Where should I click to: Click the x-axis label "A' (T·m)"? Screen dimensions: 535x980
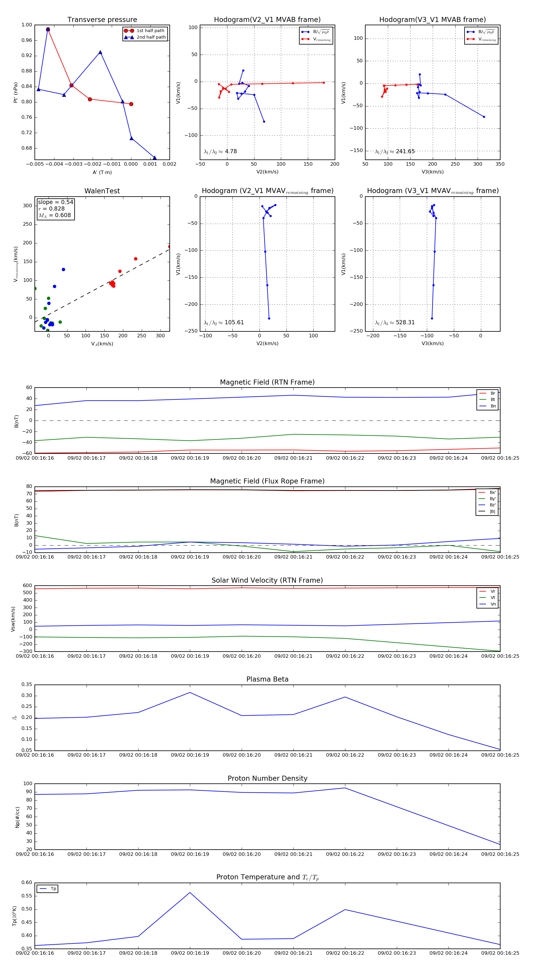coord(102,172)
